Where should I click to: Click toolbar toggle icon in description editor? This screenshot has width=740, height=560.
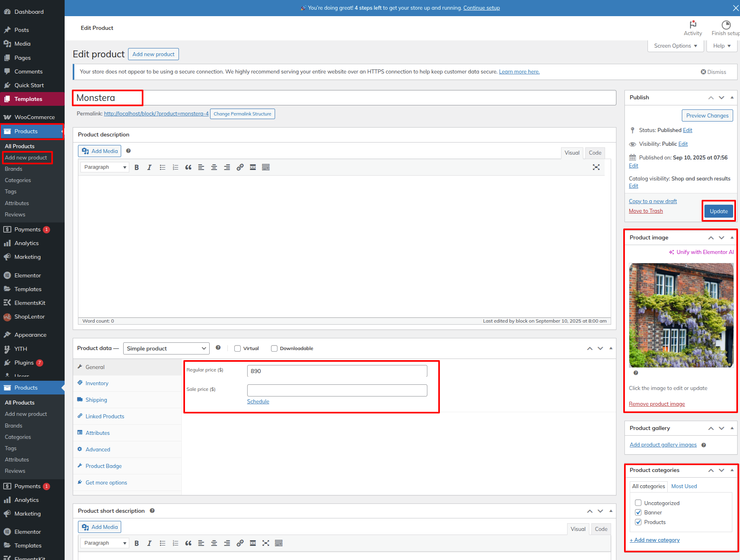266,167
